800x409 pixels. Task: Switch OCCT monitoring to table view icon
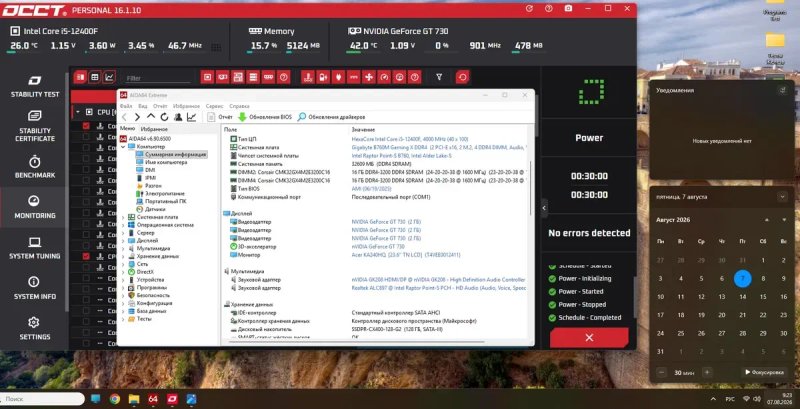pyautogui.click(x=94, y=78)
